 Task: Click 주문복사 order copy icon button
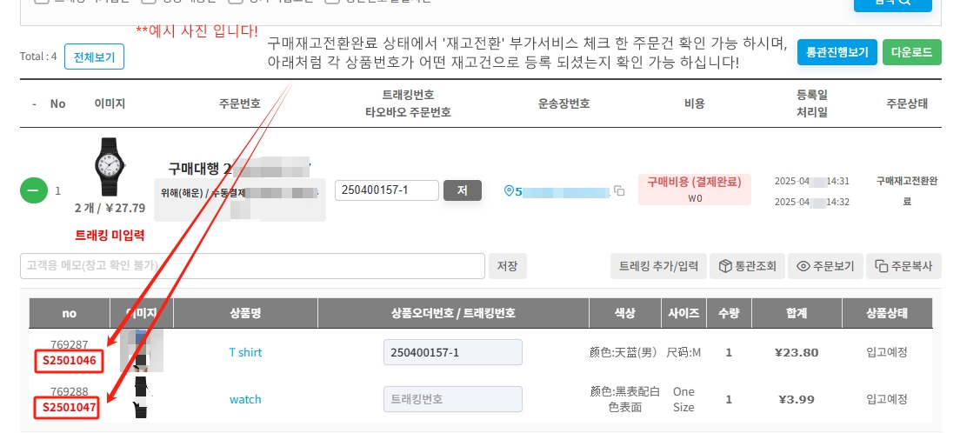point(903,266)
